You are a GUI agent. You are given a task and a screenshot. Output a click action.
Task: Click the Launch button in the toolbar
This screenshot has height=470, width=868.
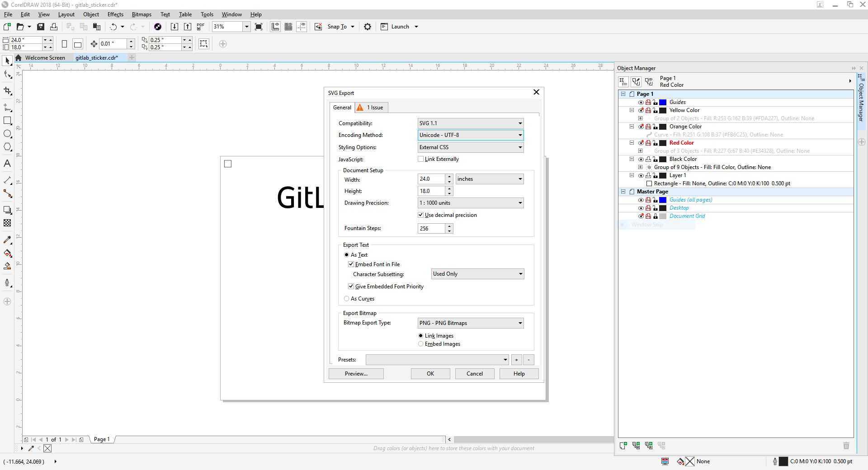[400, 27]
